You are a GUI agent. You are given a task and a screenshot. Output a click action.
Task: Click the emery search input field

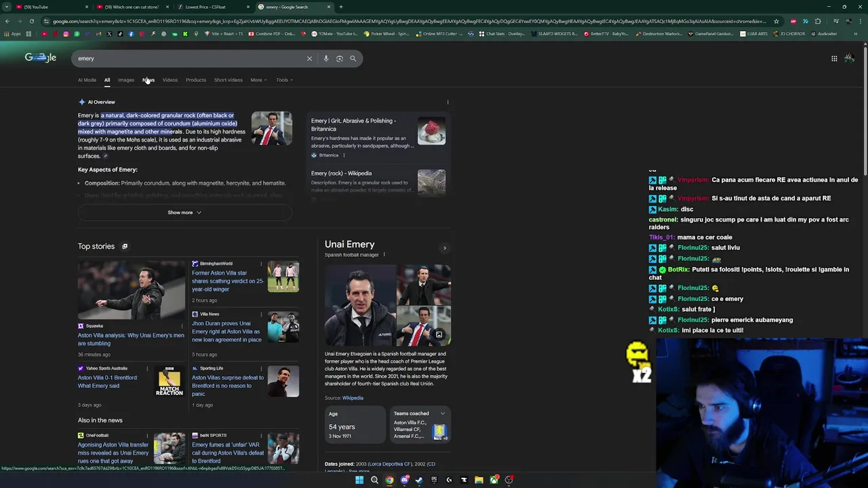pyautogui.click(x=190, y=58)
